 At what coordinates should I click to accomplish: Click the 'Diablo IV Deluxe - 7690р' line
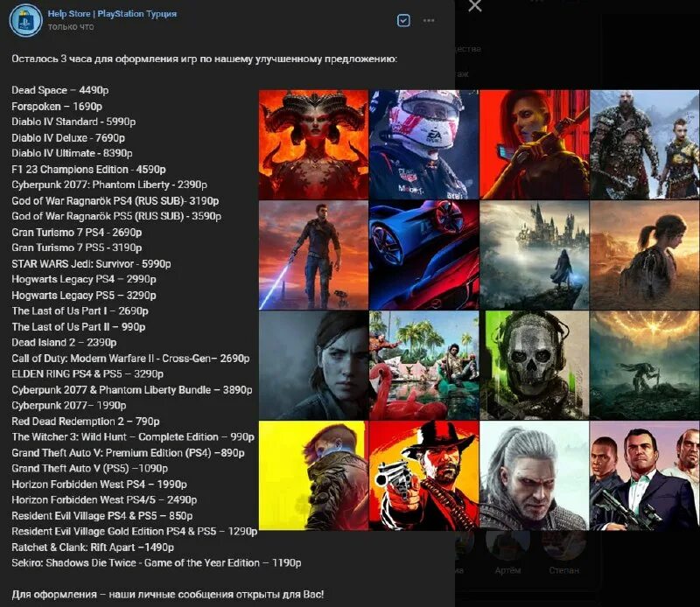(68, 138)
